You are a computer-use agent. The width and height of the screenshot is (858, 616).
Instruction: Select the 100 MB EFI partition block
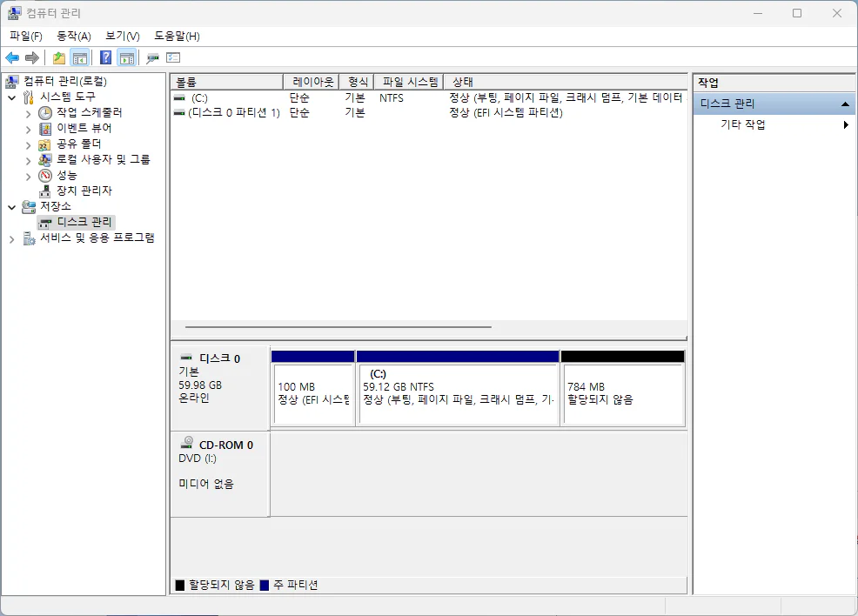[x=313, y=388]
